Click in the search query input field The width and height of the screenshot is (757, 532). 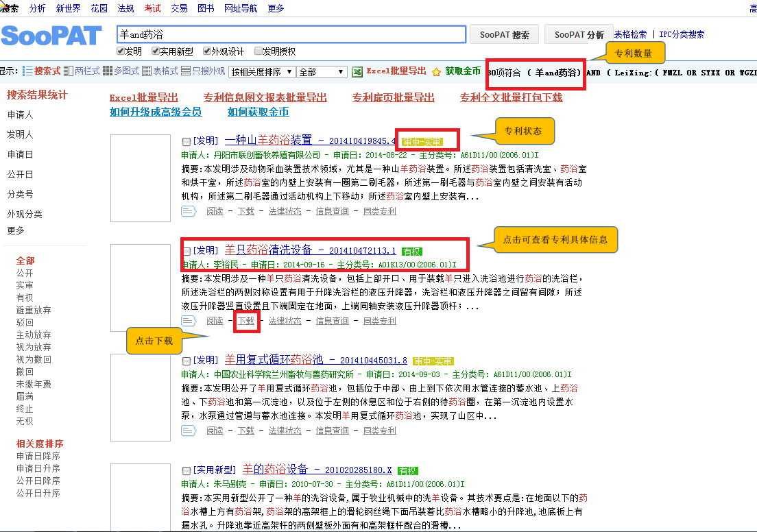[x=291, y=34]
